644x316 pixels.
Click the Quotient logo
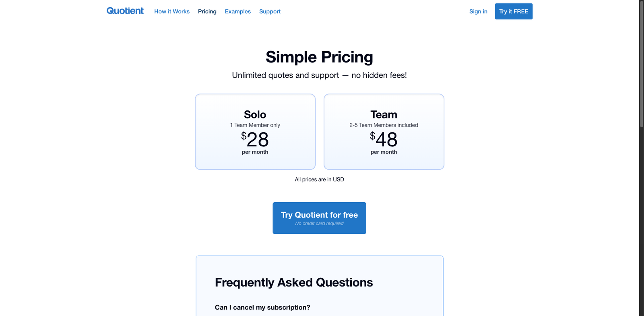[125, 11]
